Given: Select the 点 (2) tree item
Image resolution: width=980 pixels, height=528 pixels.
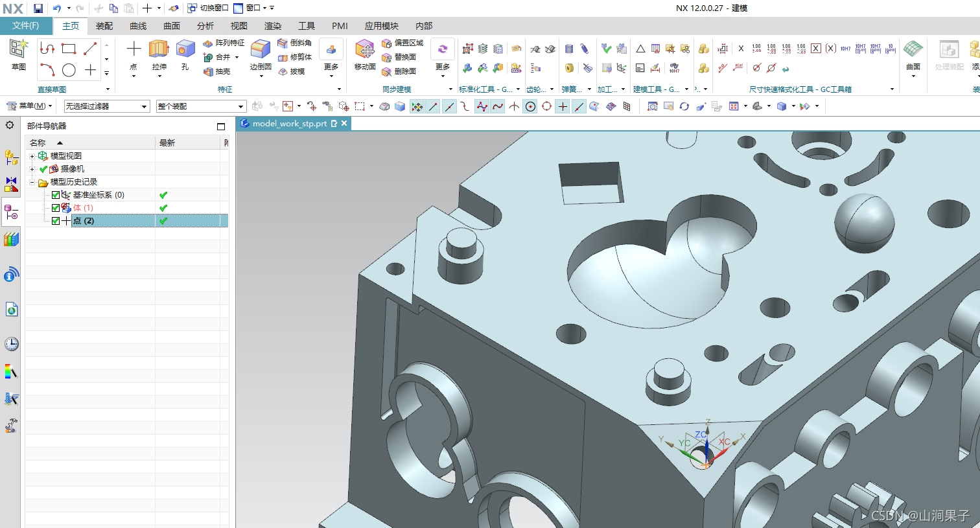Looking at the screenshot, I should coord(84,221).
